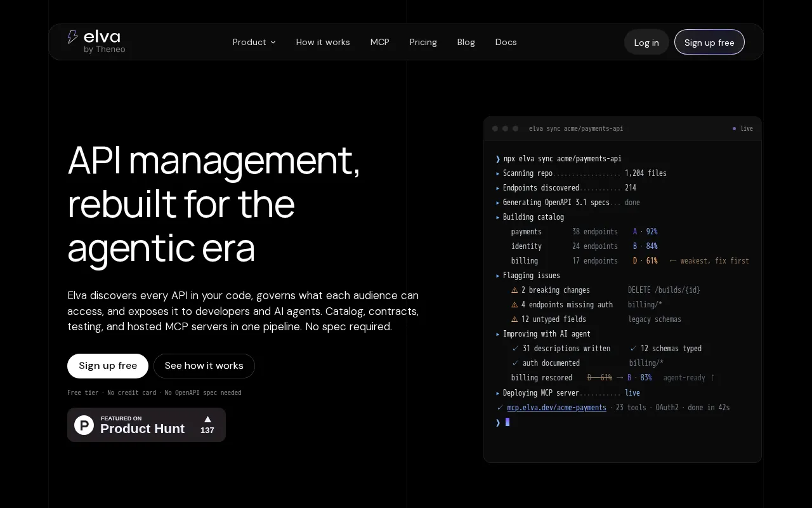Viewport: 812px width, 508px height.
Task: Click the white Sign up free hero button
Action: pyautogui.click(x=108, y=366)
